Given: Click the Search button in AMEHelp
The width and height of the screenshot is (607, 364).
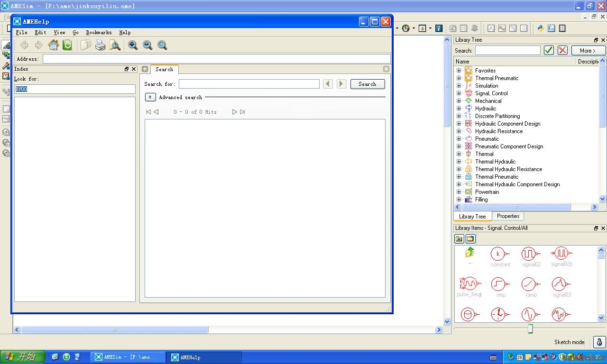Looking at the screenshot, I should click(367, 84).
